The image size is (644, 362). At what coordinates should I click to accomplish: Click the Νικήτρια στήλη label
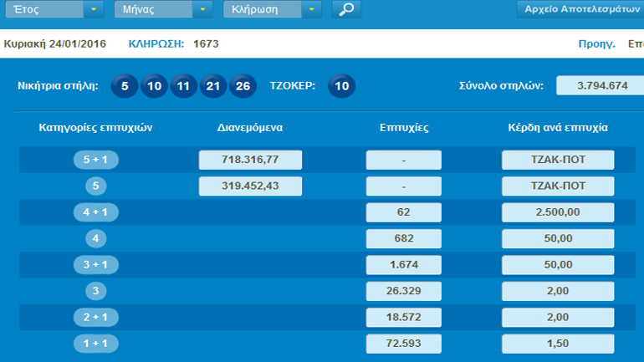click(58, 86)
